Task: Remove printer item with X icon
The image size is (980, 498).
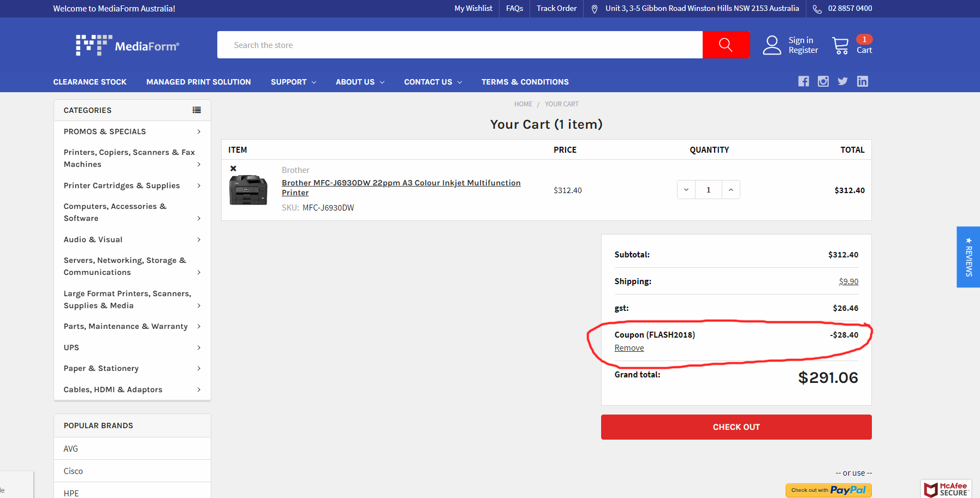Action: 233,169
